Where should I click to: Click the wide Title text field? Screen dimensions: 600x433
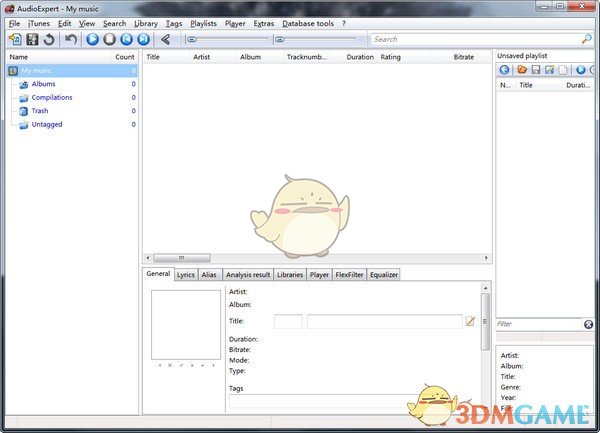tap(384, 321)
